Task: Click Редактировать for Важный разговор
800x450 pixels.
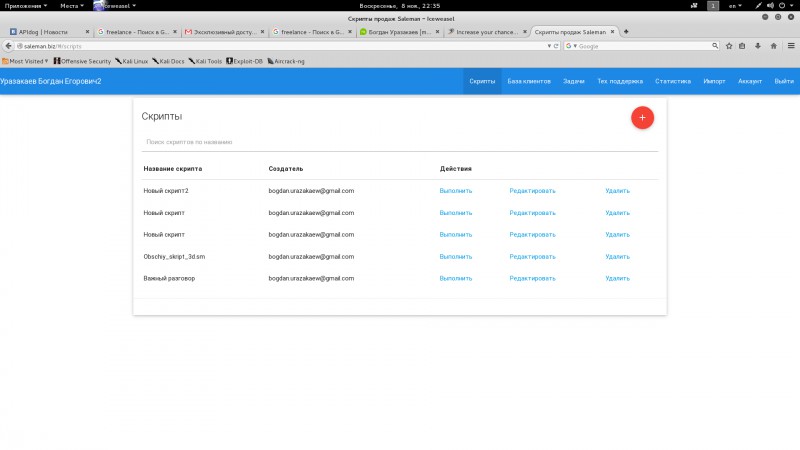Action: coord(532,279)
